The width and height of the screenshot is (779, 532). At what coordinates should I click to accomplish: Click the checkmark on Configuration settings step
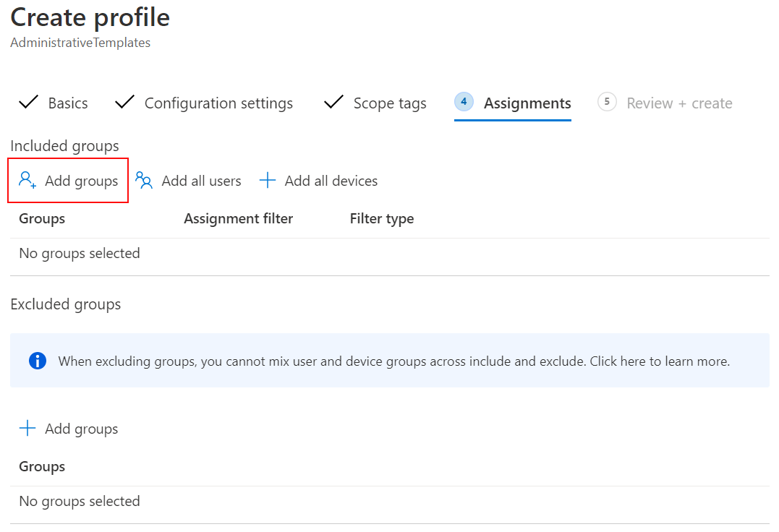(124, 102)
